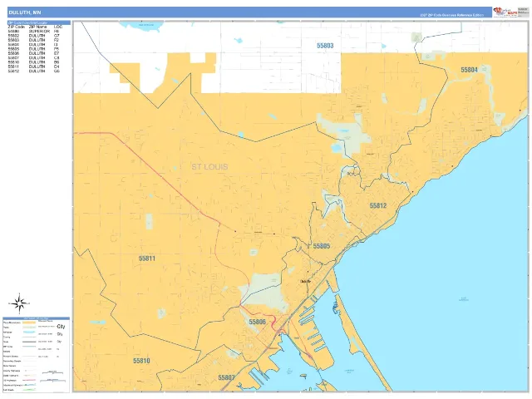Click the small Duluth city label near harbor

click(x=305, y=281)
